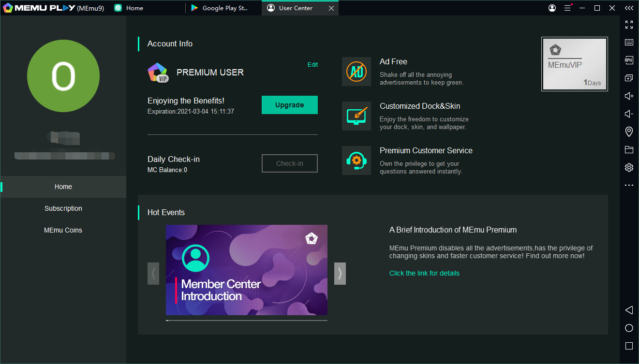
Task: Open the multi-instance manager icon
Action: pyautogui.click(x=629, y=78)
